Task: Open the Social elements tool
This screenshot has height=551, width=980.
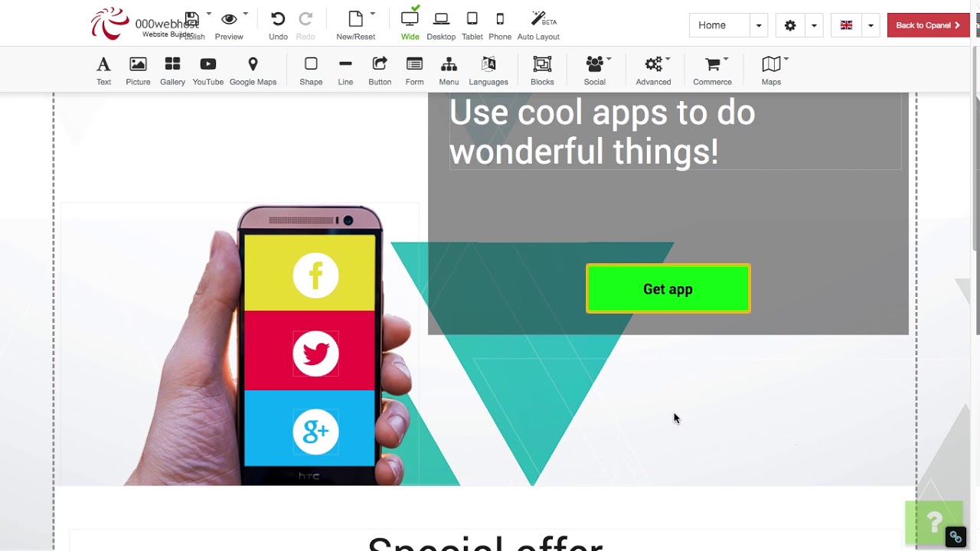Action: point(594,70)
